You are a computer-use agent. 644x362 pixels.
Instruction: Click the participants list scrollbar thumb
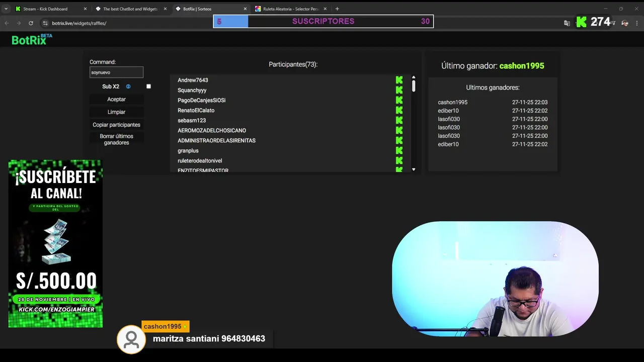click(x=414, y=86)
